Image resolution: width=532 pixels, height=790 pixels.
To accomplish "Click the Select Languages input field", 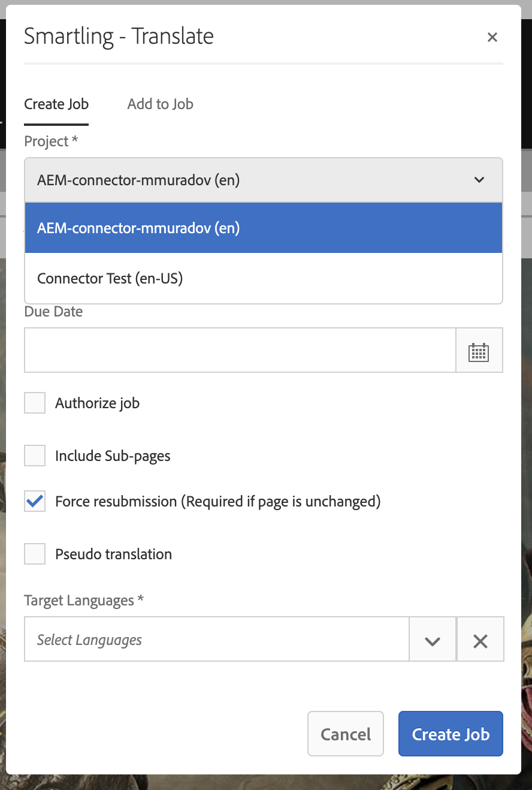I will tap(216, 640).
